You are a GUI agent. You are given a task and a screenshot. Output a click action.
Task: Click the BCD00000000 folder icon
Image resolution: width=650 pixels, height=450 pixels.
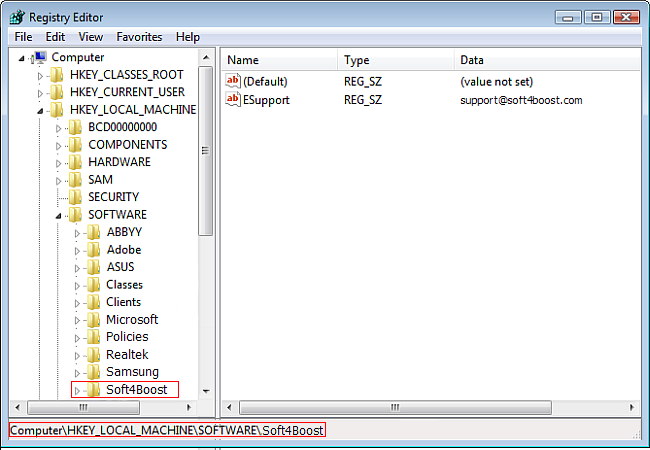[75, 127]
